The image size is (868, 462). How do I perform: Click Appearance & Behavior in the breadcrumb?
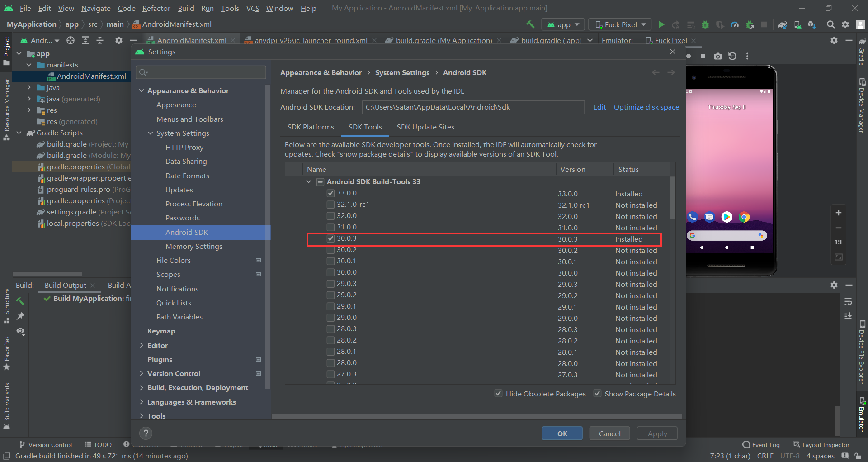click(321, 73)
